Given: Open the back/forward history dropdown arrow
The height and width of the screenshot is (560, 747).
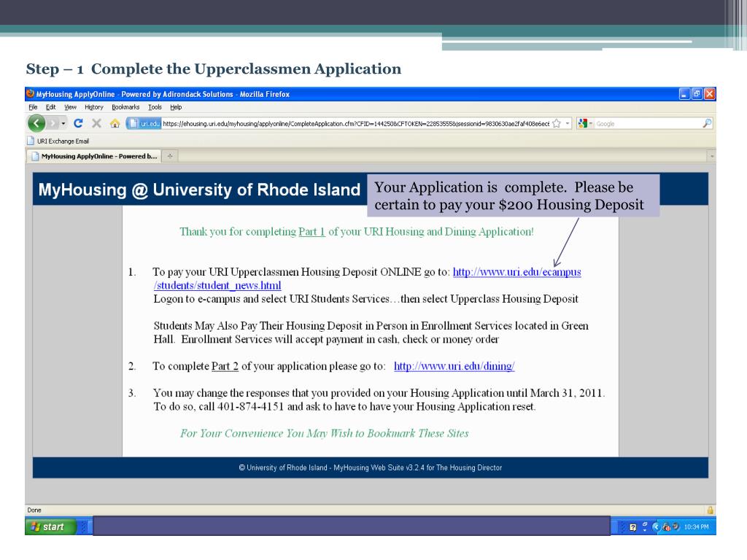Looking at the screenshot, I should 63,124.
